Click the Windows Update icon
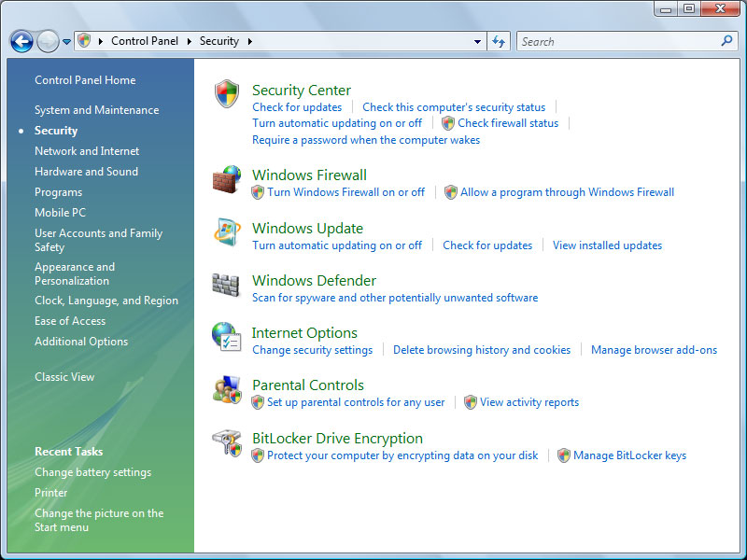747x560 pixels. (227, 232)
